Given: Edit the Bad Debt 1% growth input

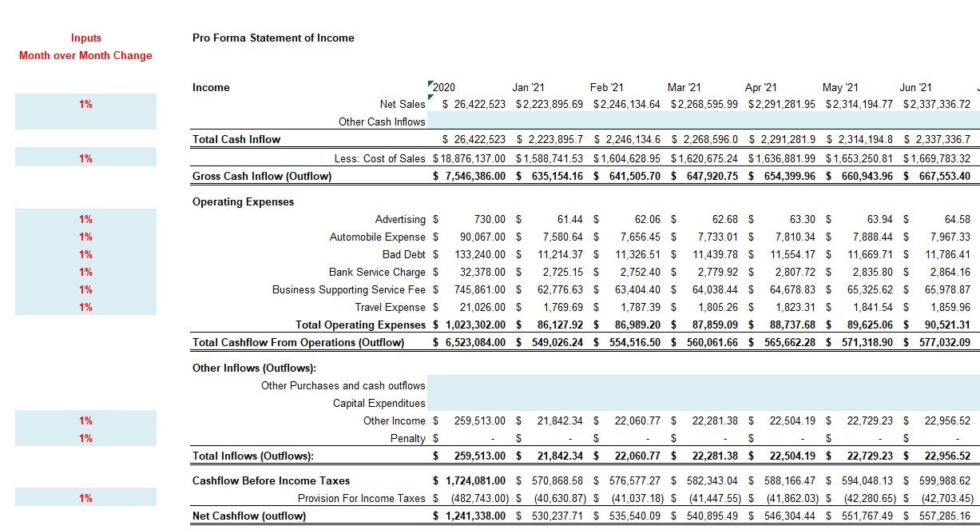Looking at the screenshot, I should pos(85,254).
